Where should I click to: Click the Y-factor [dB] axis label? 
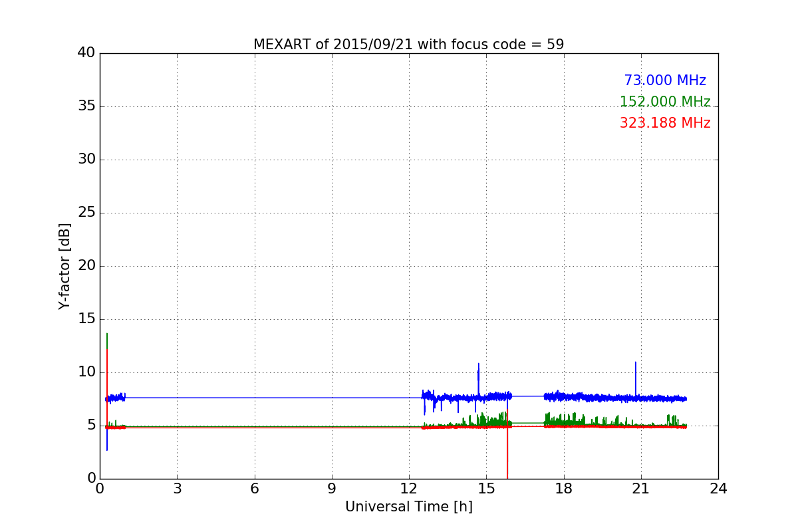[65, 266]
